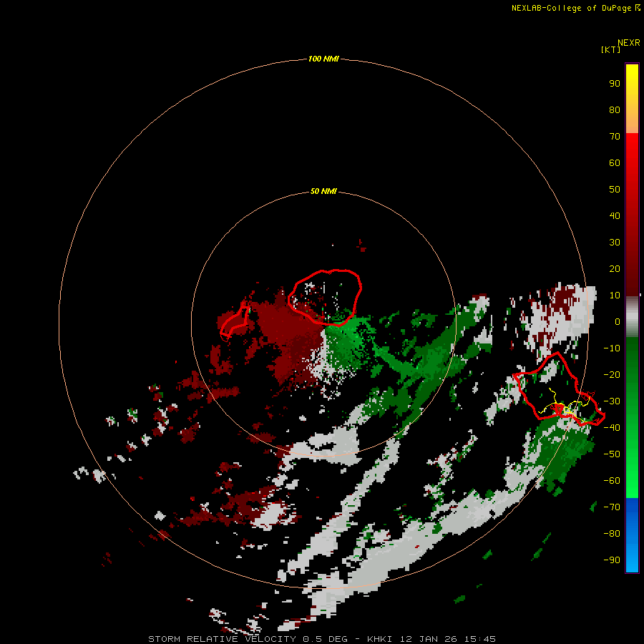Click the 30 value on velocity scale
The width and height of the screenshot is (644, 644).
pyautogui.click(x=615, y=243)
